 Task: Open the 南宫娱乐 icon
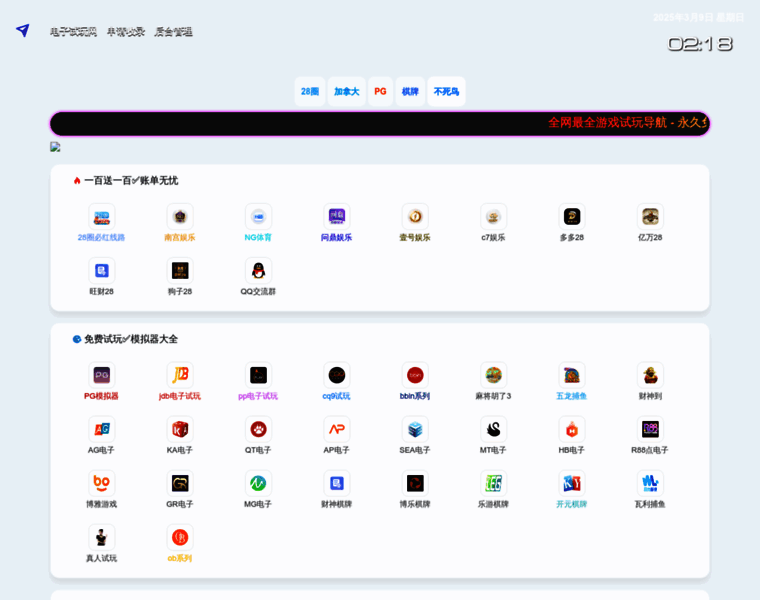coord(180,217)
